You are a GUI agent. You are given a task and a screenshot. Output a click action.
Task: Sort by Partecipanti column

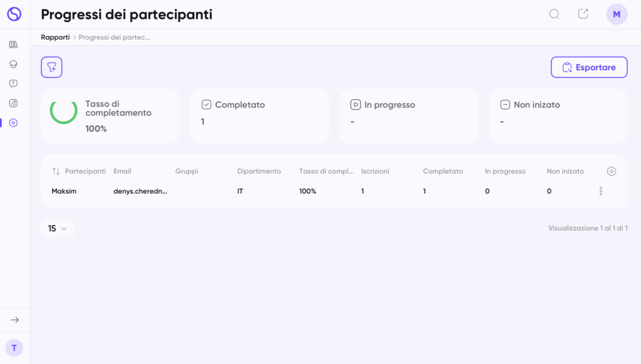coord(56,171)
